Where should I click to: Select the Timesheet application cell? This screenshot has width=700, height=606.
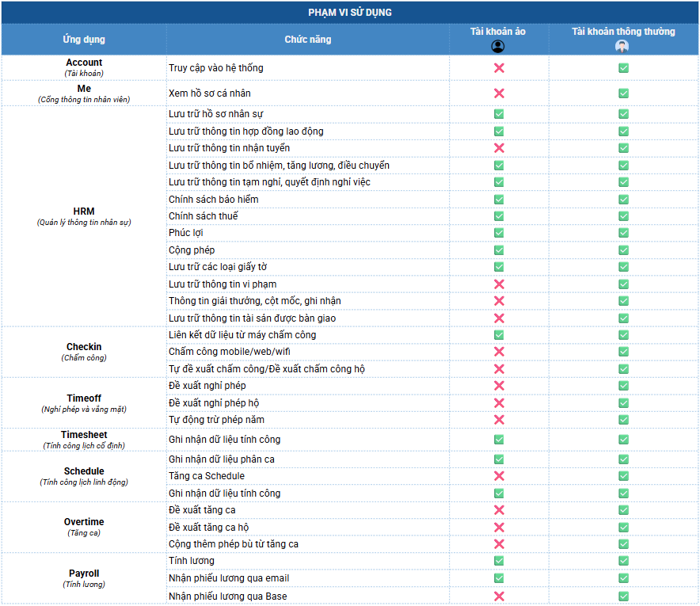coord(84,440)
